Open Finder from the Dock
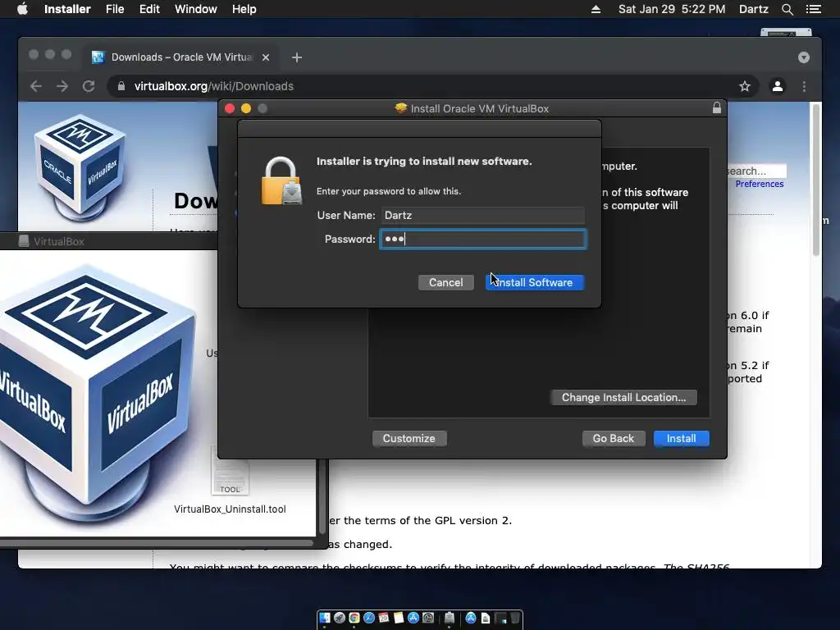The width and height of the screenshot is (840, 630). (325, 618)
